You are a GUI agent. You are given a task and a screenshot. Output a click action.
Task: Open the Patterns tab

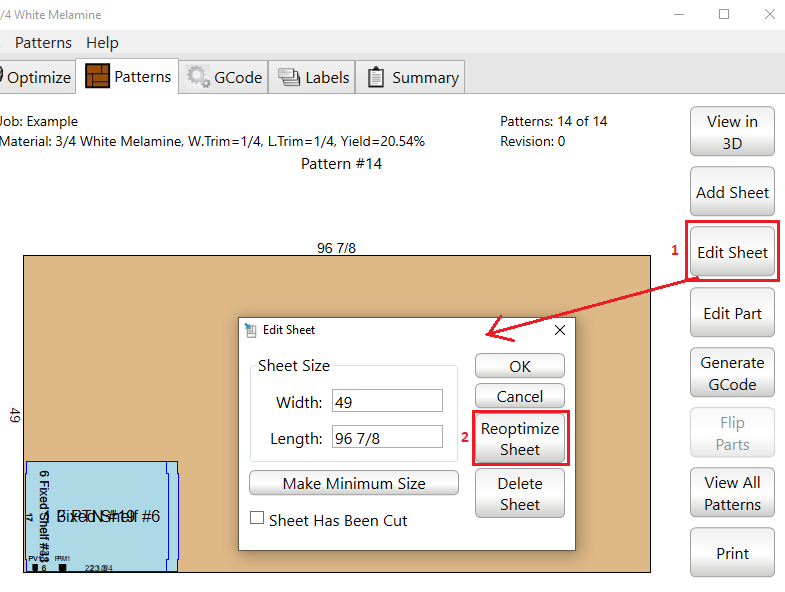click(128, 77)
